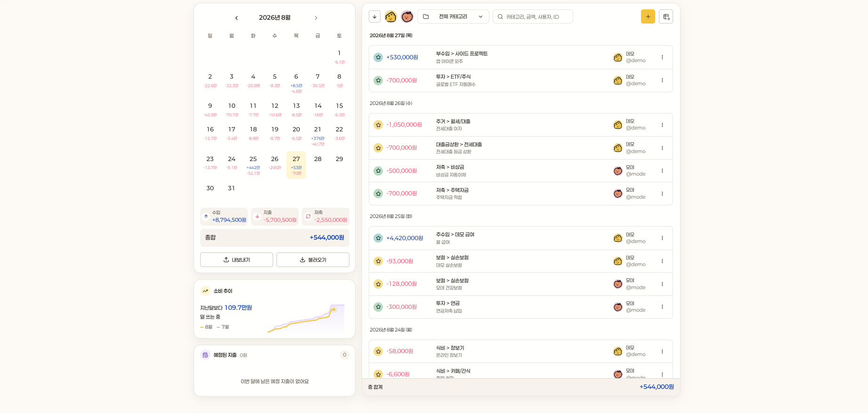Click the 내보내기 export button
Viewport: 868px width, 413px height.
tap(236, 260)
